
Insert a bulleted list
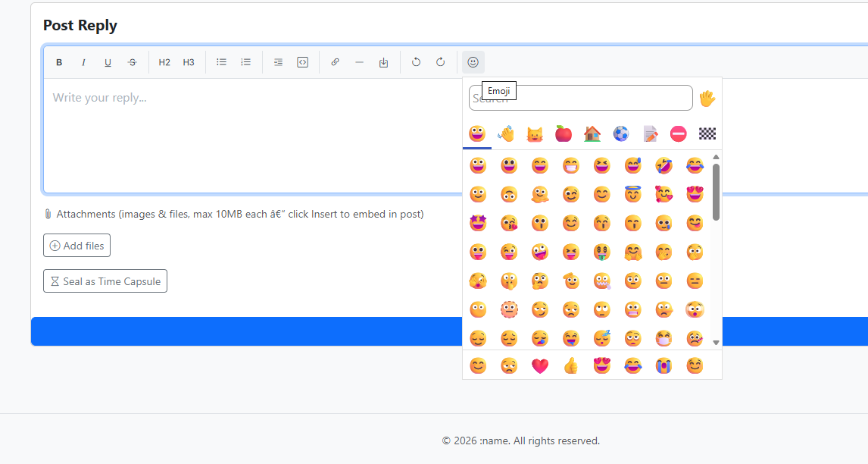(x=221, y=62)
